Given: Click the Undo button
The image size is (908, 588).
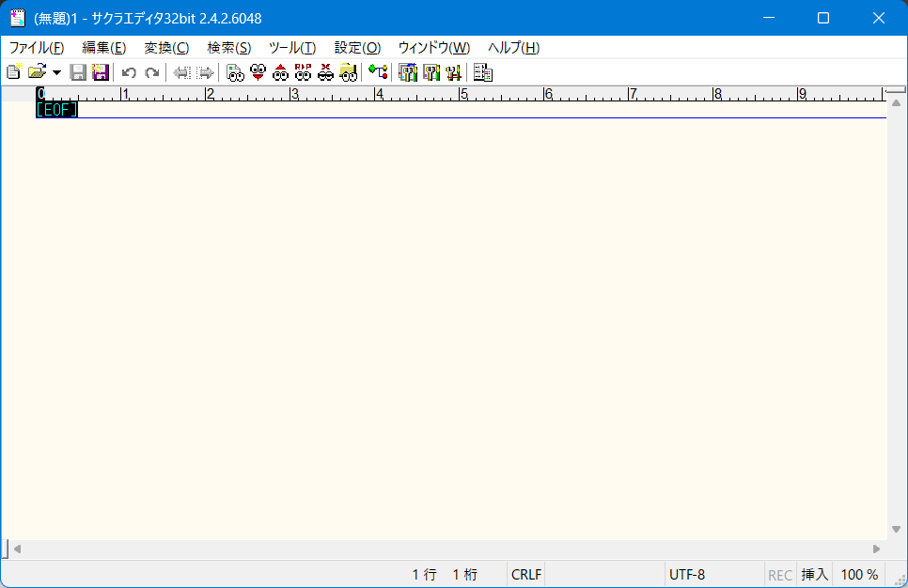Looking at the screenshot, I should coord(129,72).
